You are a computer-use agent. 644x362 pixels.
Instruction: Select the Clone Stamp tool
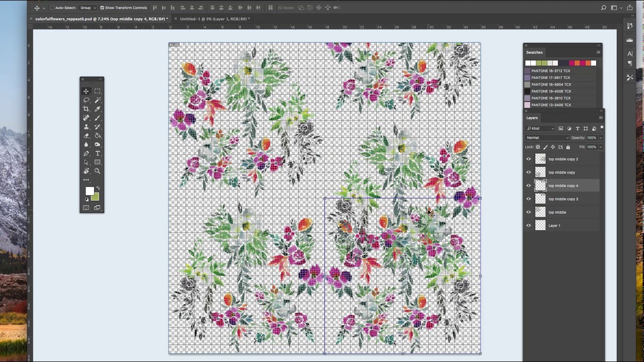[x=86, y=127]
